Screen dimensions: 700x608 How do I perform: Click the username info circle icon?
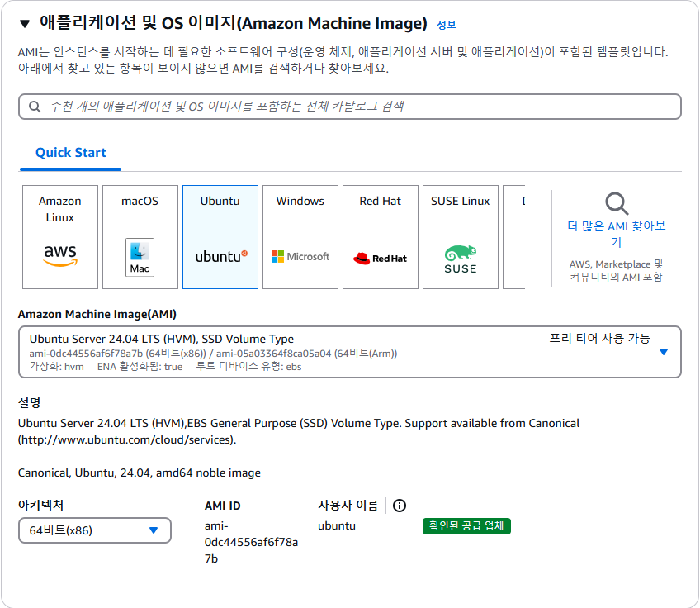(x=400, y=506)
